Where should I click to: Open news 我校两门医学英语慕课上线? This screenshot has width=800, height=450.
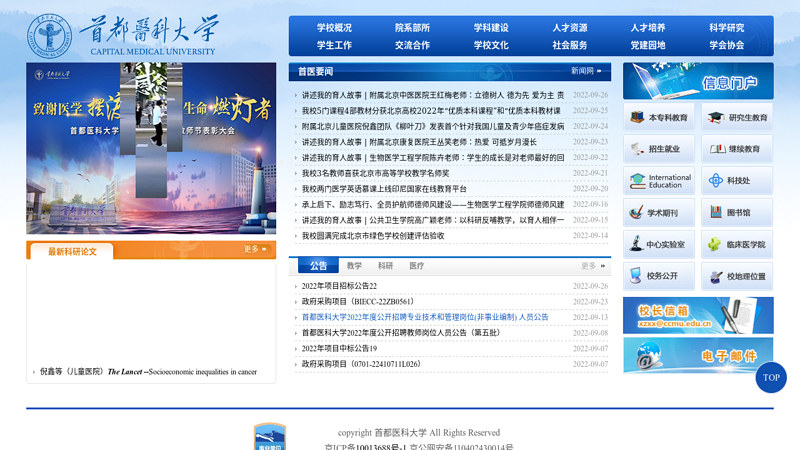384,189
